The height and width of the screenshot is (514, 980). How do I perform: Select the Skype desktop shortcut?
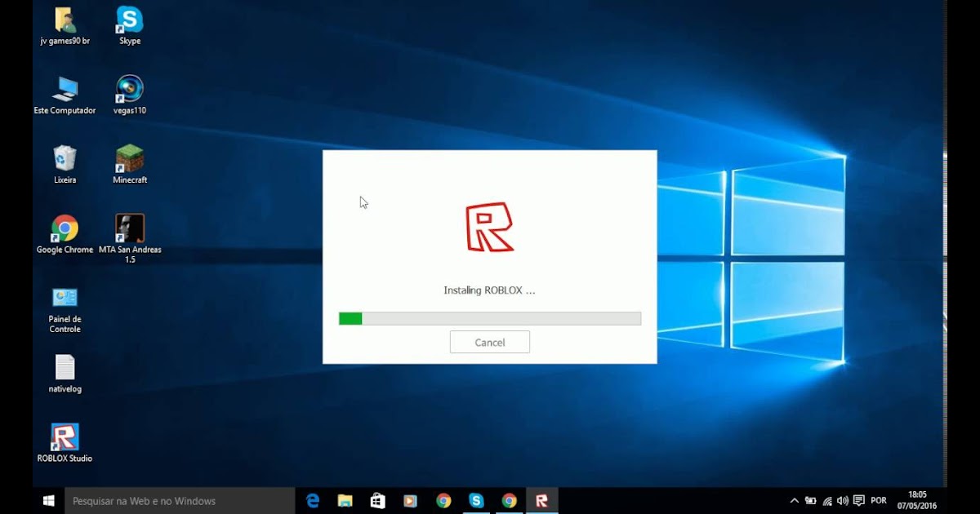tap(130, 26)
